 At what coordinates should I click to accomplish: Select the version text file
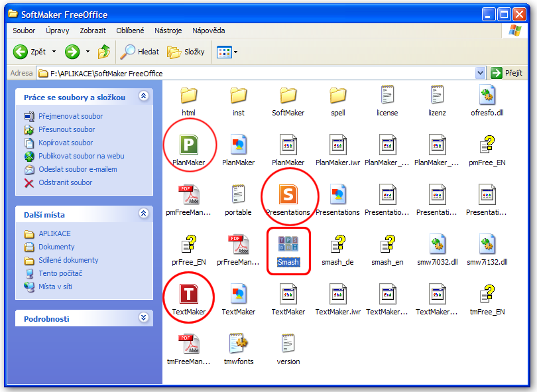click(288, 349)
